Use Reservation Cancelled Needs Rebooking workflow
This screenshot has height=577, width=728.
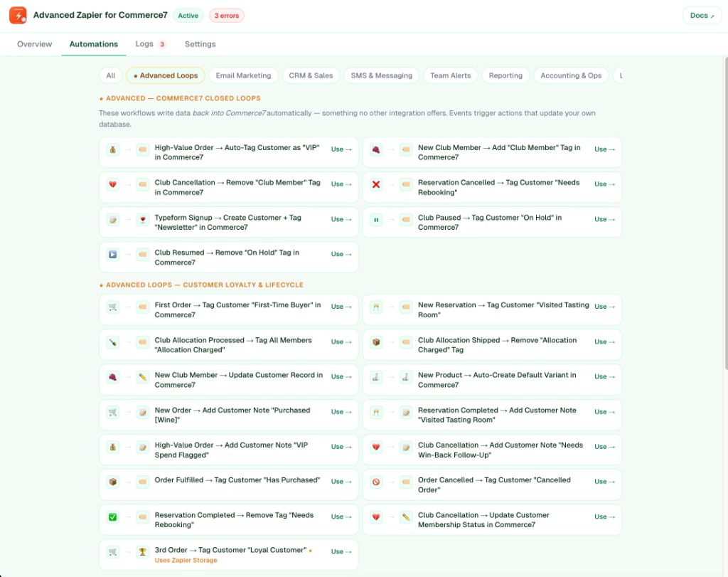604,184
